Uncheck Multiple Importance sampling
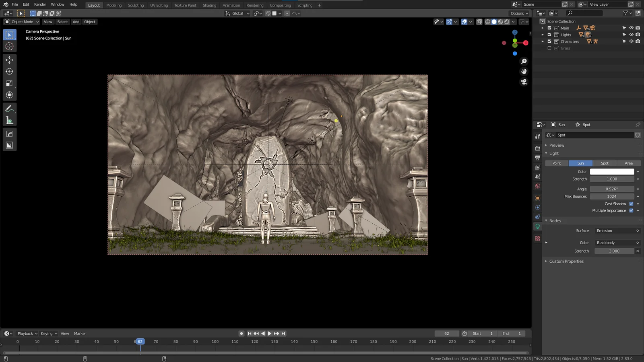The height and width of the screenshot is (362, 644). coord(631,210)
